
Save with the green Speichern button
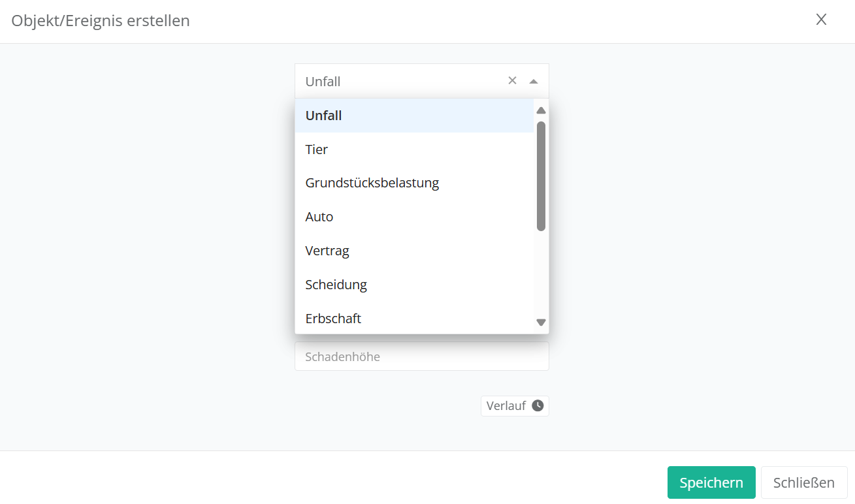point(711,482)
